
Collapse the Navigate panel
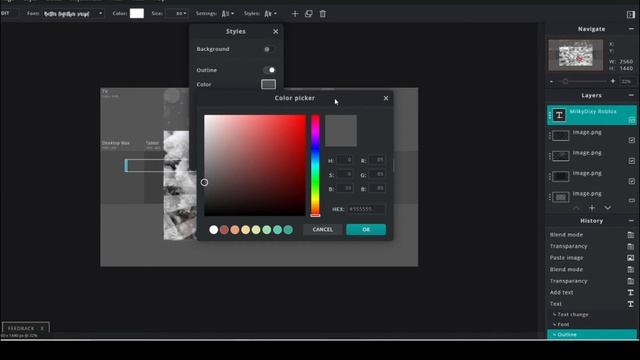[631, 29]
